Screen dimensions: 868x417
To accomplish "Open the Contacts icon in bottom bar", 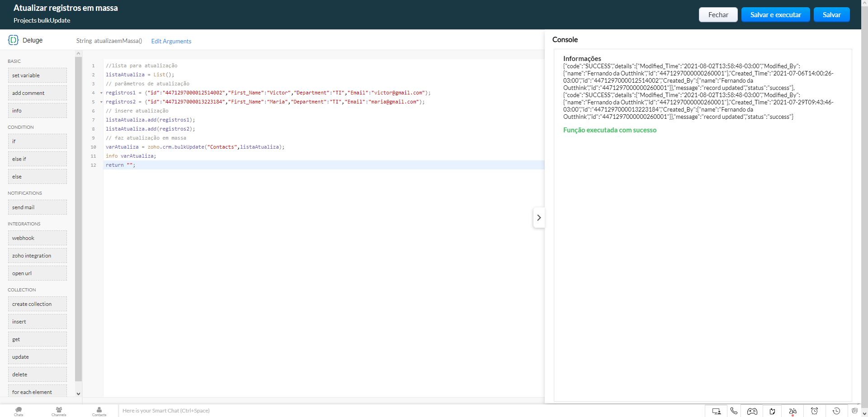I will 99,411.
